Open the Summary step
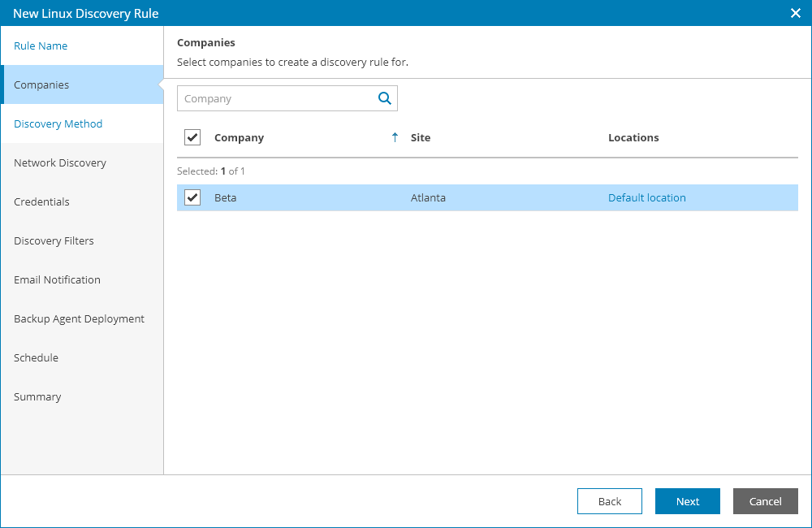812x528 pixels. [37, 396]
